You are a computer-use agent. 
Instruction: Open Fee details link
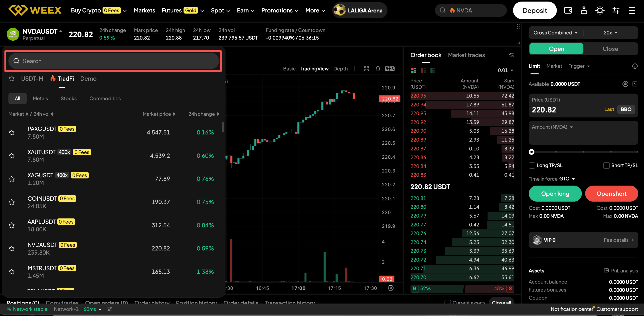click(618, 240)
